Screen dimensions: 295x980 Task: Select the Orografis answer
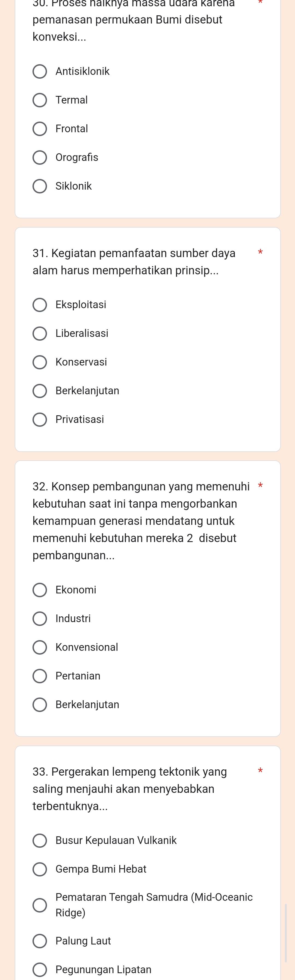40,157
